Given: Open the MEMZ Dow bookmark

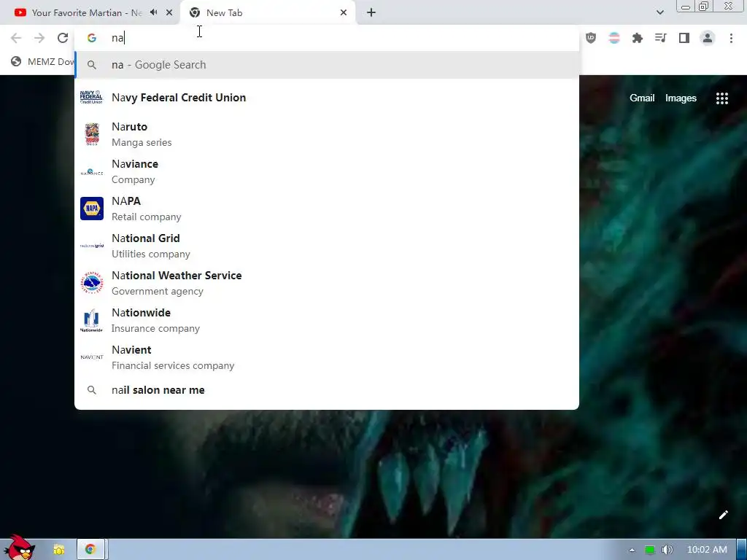Looking at the screenshot, I should (x=43, y=61).
